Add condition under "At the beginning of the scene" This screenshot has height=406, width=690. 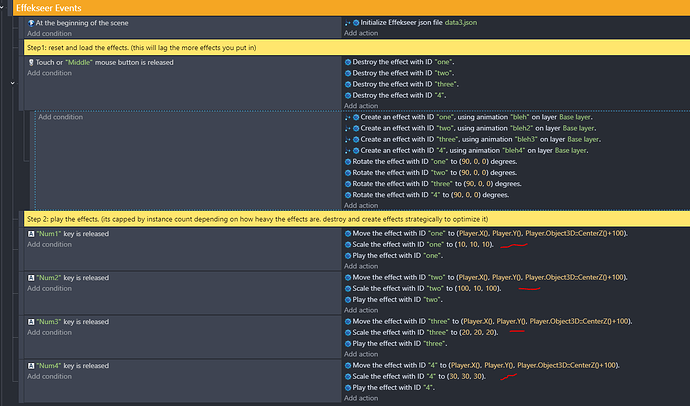click(x=49, y=33)
